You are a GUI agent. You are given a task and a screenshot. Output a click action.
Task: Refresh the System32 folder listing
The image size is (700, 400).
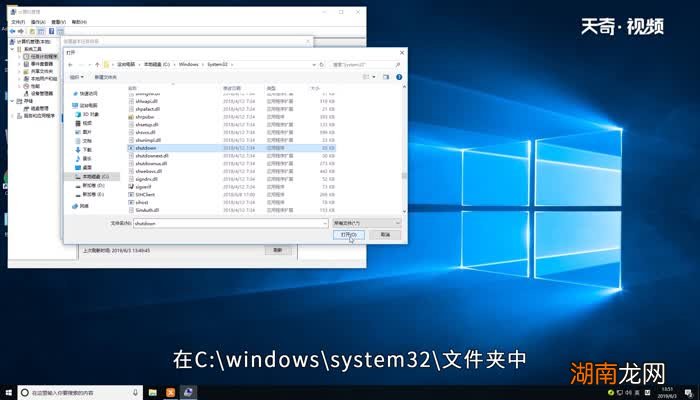[321, 65]
